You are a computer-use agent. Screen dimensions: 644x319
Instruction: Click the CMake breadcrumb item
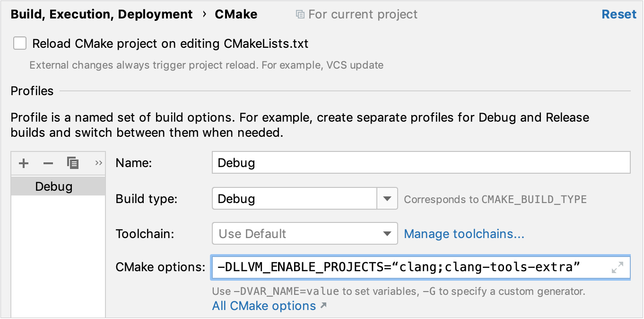pyautogui.click(x=235, y=14)
